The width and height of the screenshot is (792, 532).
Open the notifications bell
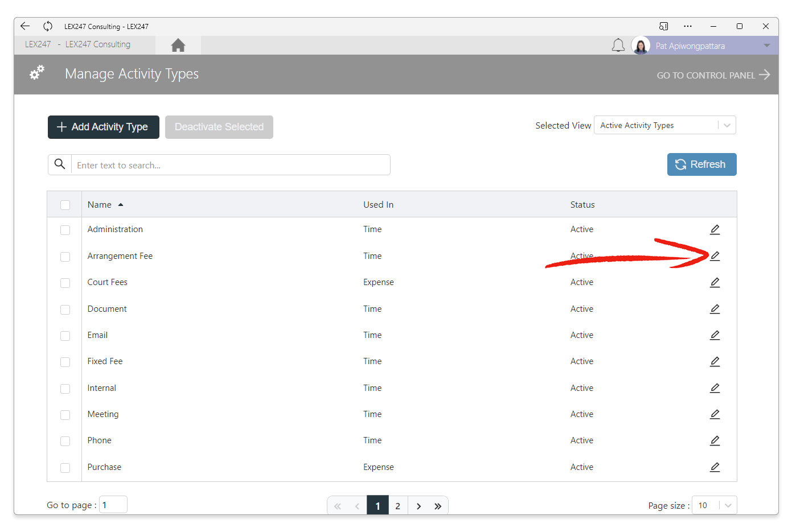click(x=618, y=46)
